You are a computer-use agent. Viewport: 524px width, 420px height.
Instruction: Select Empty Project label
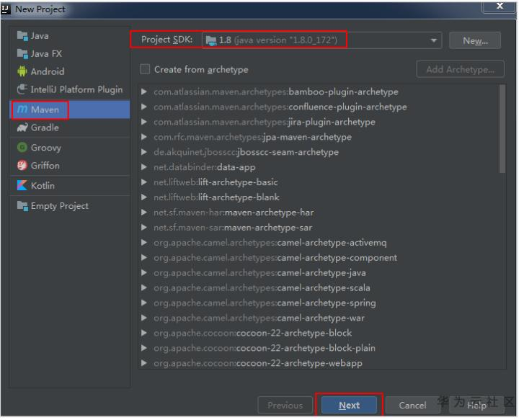60,206
